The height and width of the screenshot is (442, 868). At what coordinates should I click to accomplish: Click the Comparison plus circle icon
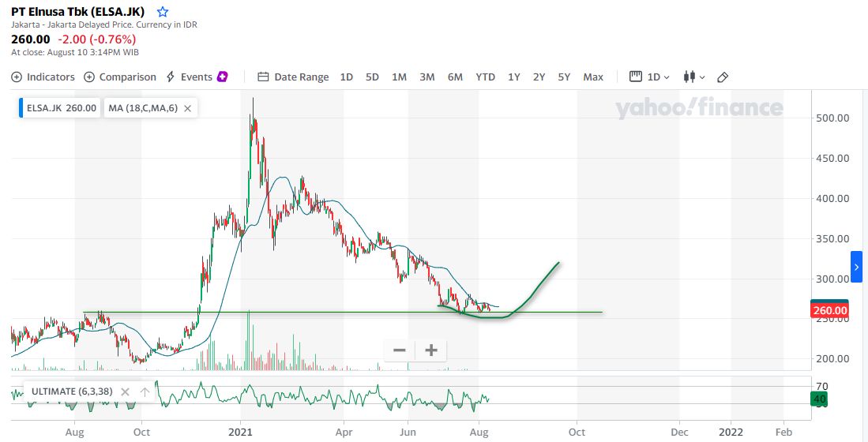click(89, 77)
